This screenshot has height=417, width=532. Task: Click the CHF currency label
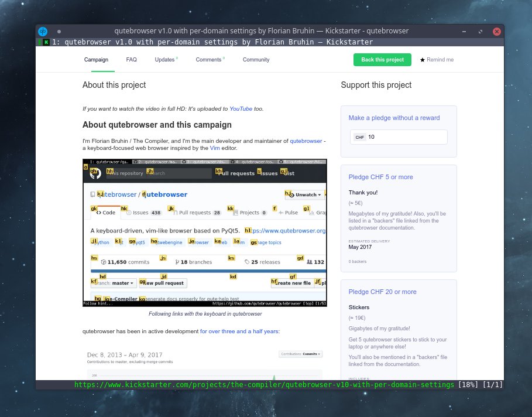click(x=360, y=137)
